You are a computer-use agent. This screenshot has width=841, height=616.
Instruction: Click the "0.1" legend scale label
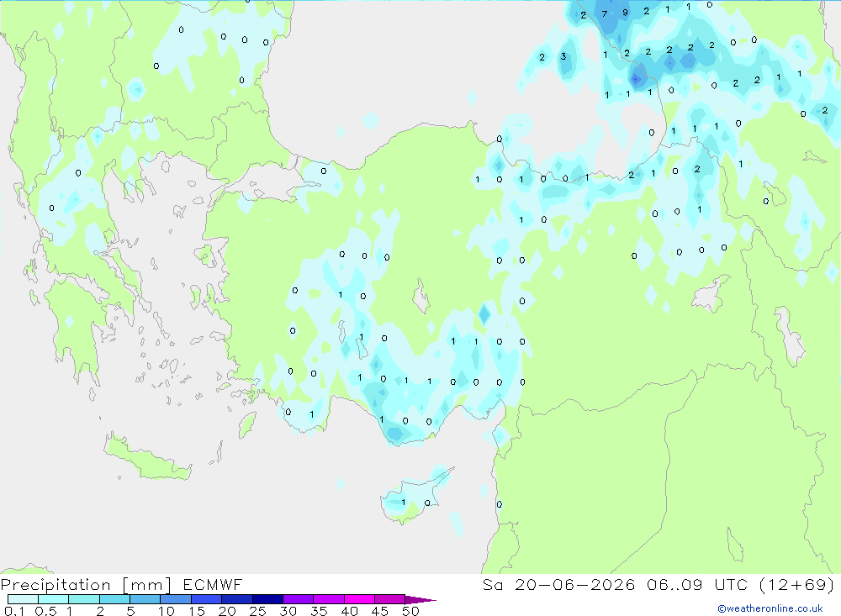pyautogui.click(x=14, y=611)
